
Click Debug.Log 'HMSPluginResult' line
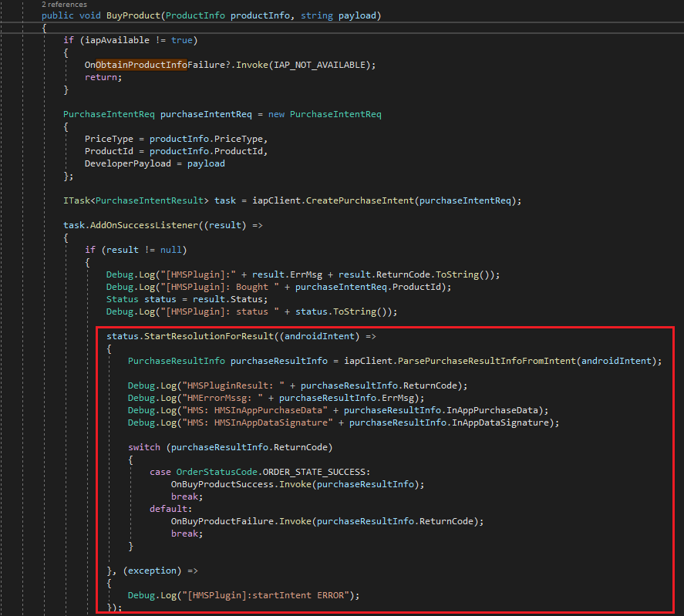(x=298, y=385)
